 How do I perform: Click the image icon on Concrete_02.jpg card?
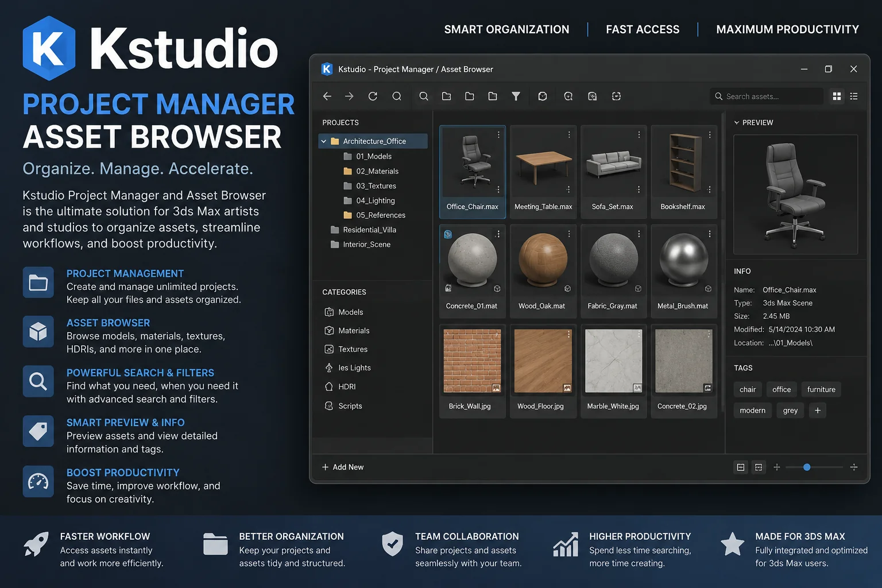(708, 388)
